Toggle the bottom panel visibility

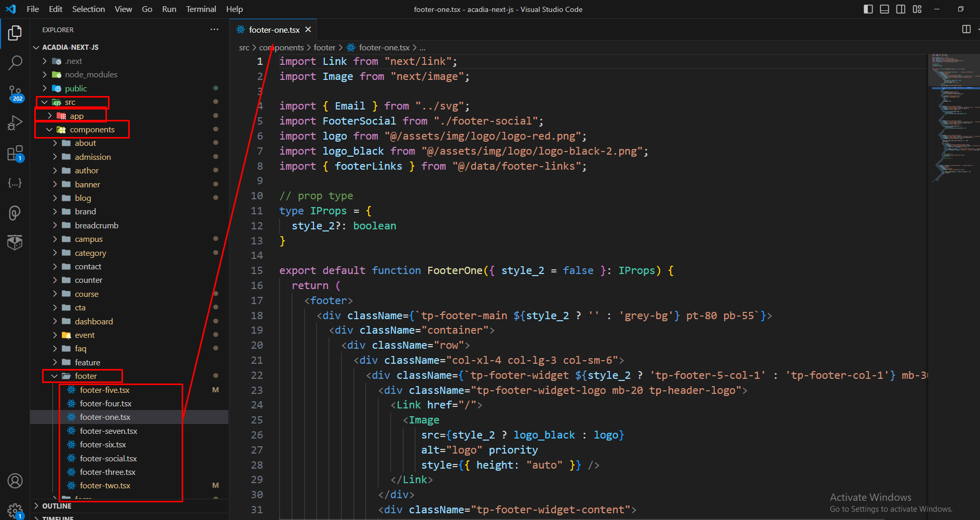coord(884,9)
